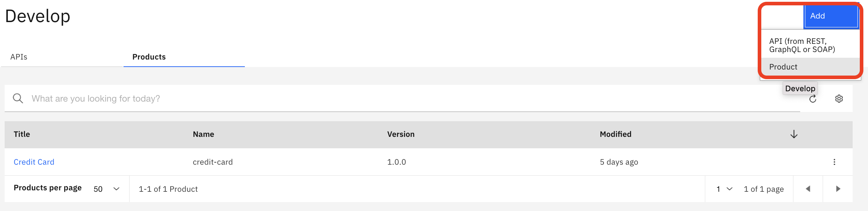Click the Name column header
The height and width of the screenshot is (211, 868).
coord(203,134)
